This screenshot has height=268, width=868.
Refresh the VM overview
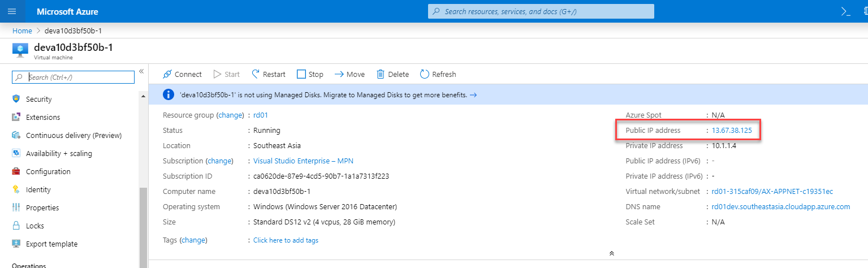tap(438, 74)
